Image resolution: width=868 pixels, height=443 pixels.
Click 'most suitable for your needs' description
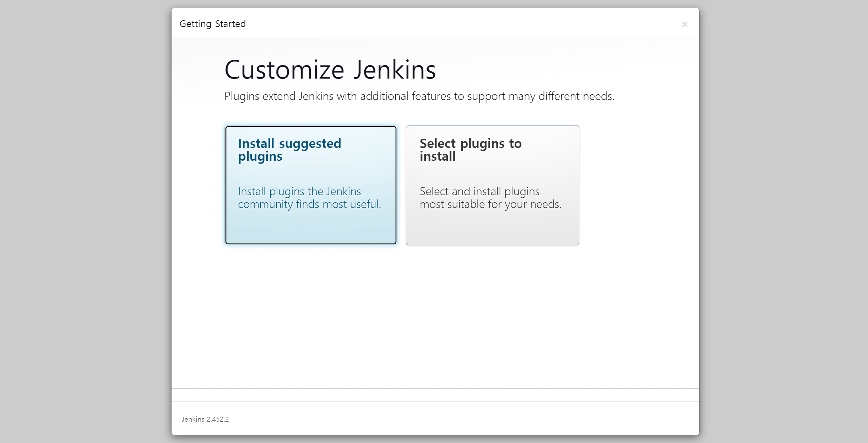(490, 204)
